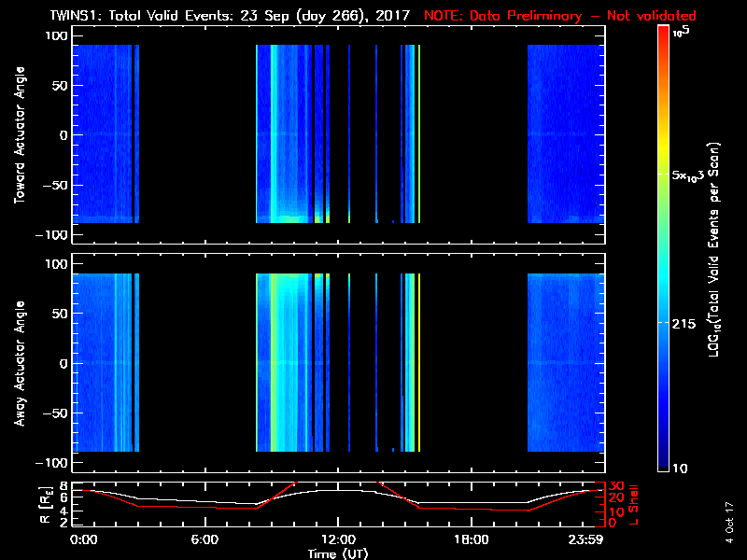
Task: Select the red "L Shell" axis label
Action: [x=633, y=505]
